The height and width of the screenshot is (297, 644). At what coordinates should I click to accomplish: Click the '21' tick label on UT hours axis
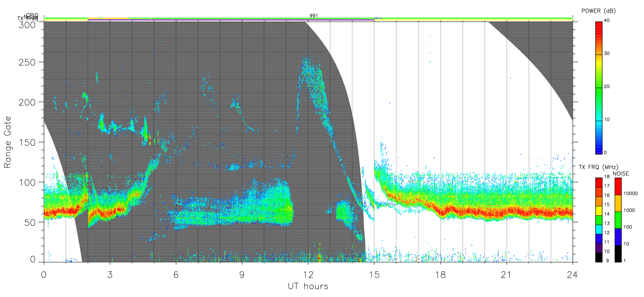506,274
